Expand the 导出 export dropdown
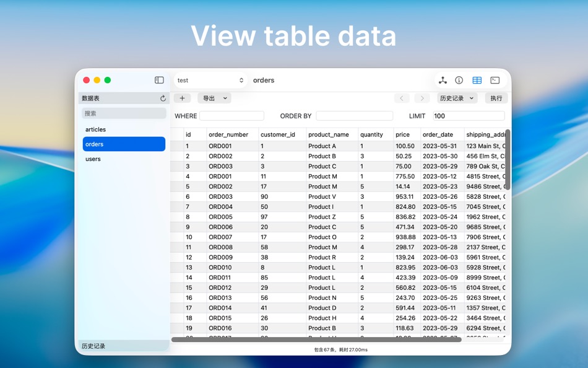Image resolution: width=588 pixels, height=368 pixels. [213, 98]
